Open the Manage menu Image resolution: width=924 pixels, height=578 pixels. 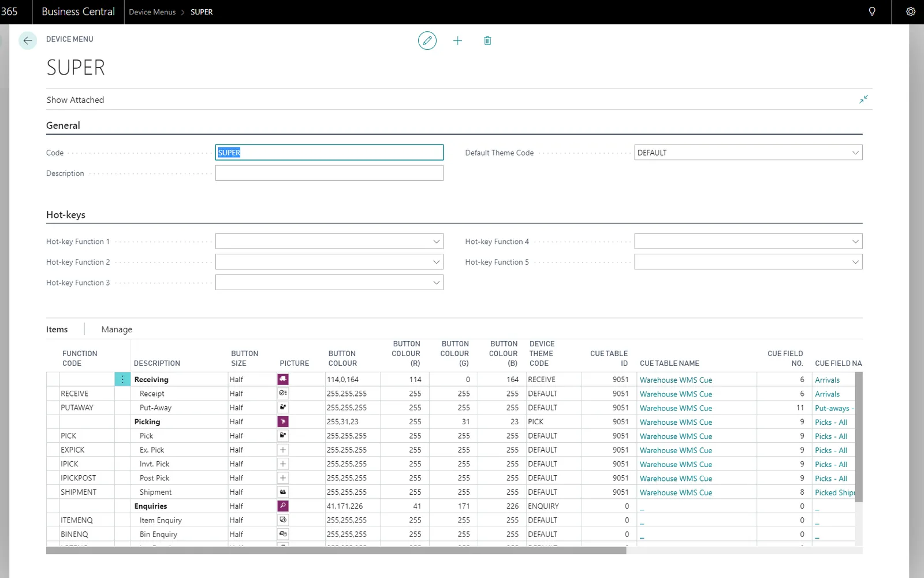click(117, 329)
